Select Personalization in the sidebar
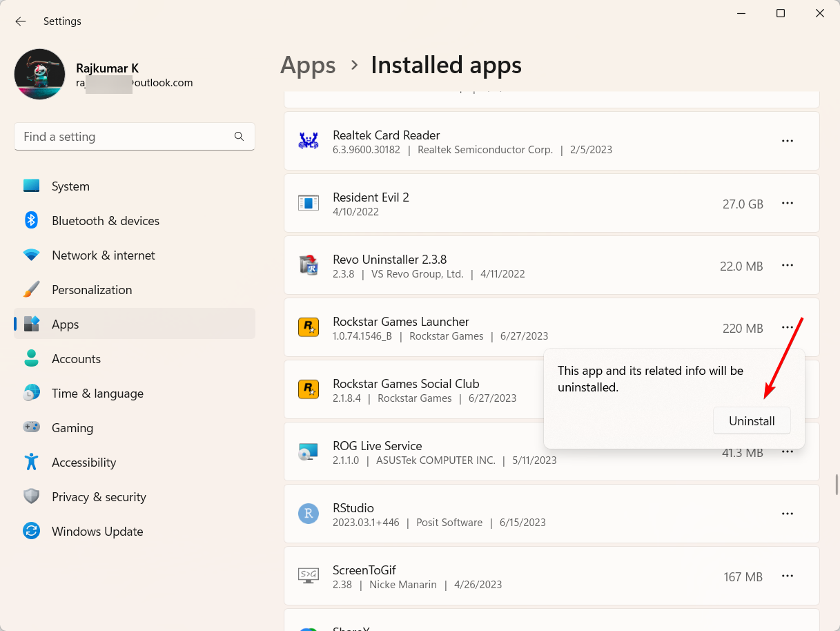Screen dimensions: 840x631 coord(135,290)
